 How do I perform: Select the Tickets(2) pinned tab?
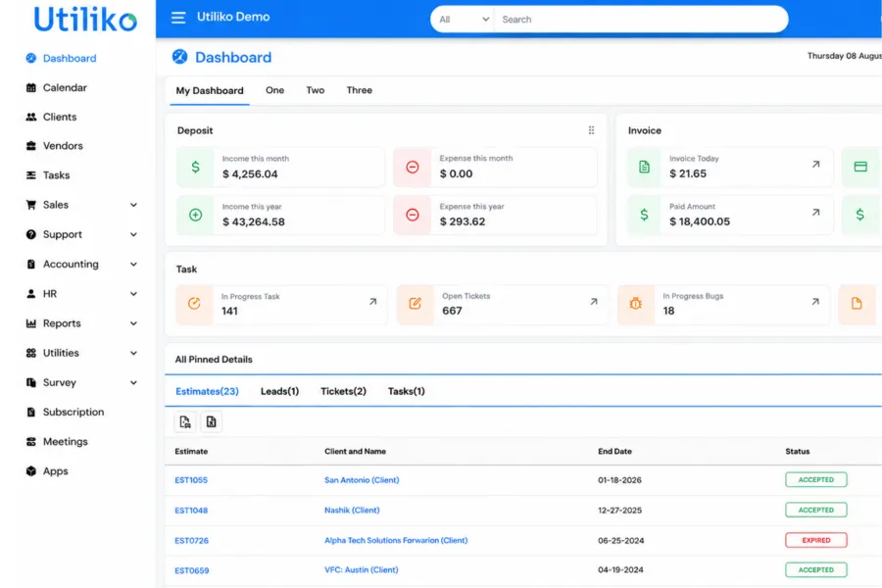click(343, 391)
